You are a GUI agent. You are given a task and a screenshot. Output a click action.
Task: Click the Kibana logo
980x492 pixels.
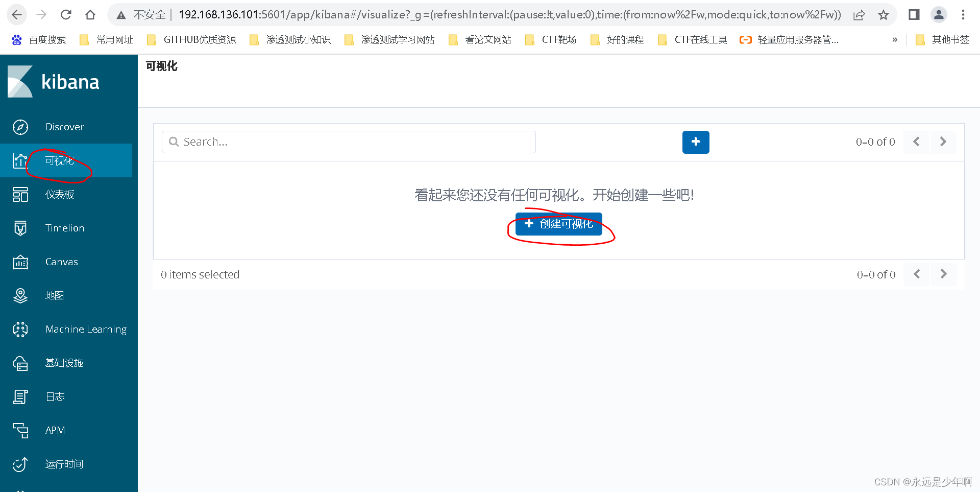pos(54,82)
